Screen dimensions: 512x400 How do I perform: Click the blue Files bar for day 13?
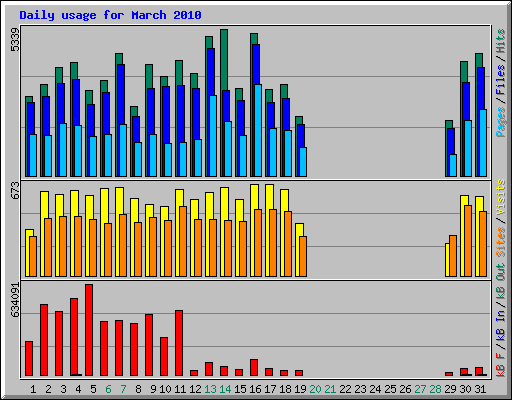[211, 72]
